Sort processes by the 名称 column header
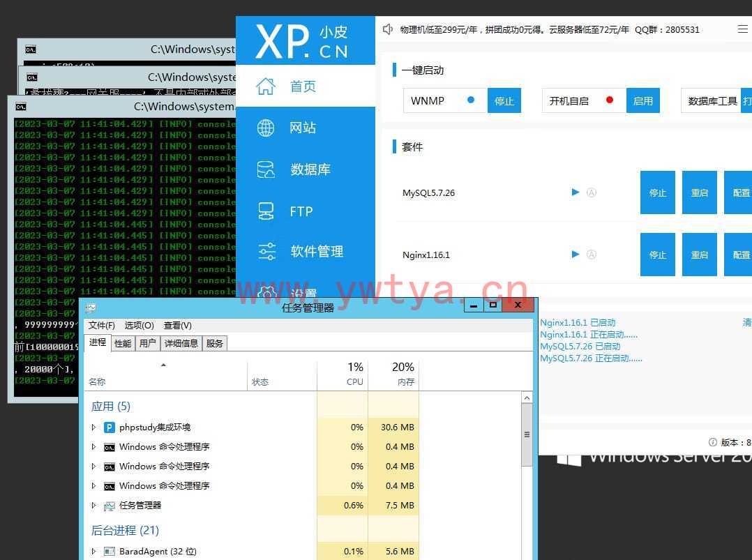Viewport: 752px width, 560px height. 166,374
